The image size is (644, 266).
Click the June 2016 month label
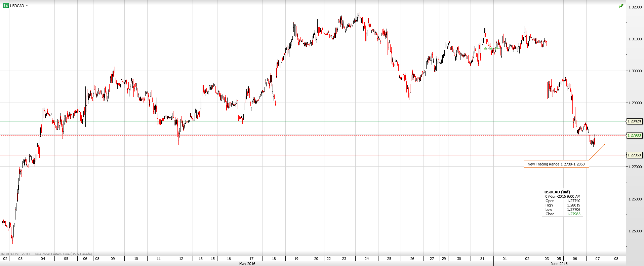pos(559,264)
